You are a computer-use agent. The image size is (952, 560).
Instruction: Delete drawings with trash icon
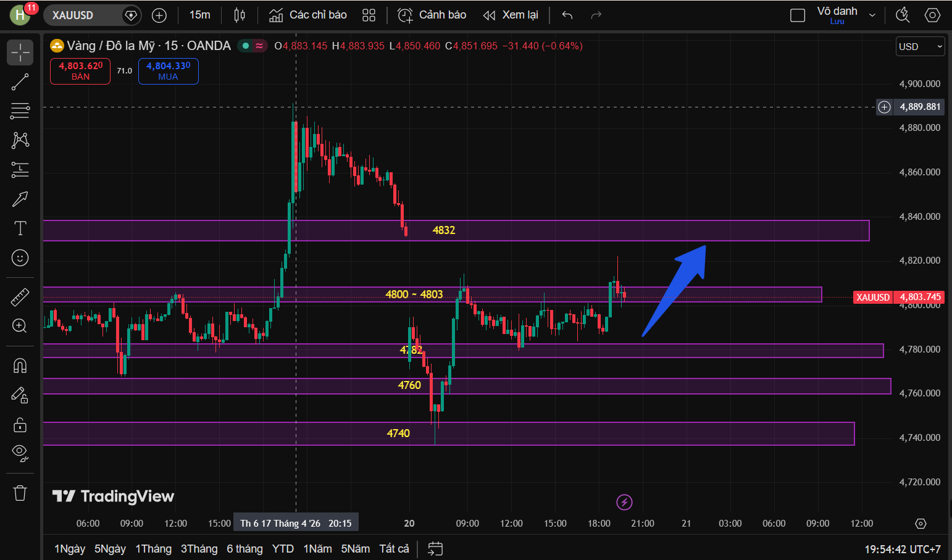pyautogui.click(x=20, y=493)
